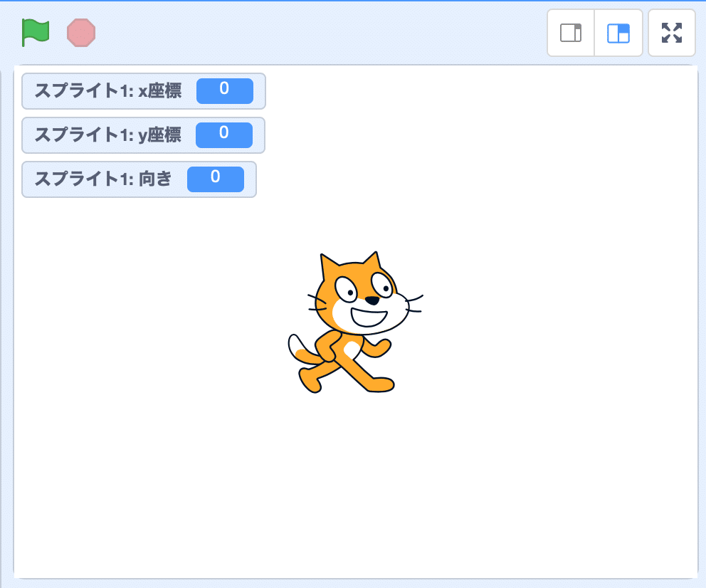706x588 pixels.
Task: Stop the project with red octagon
Action: [81, 33]
